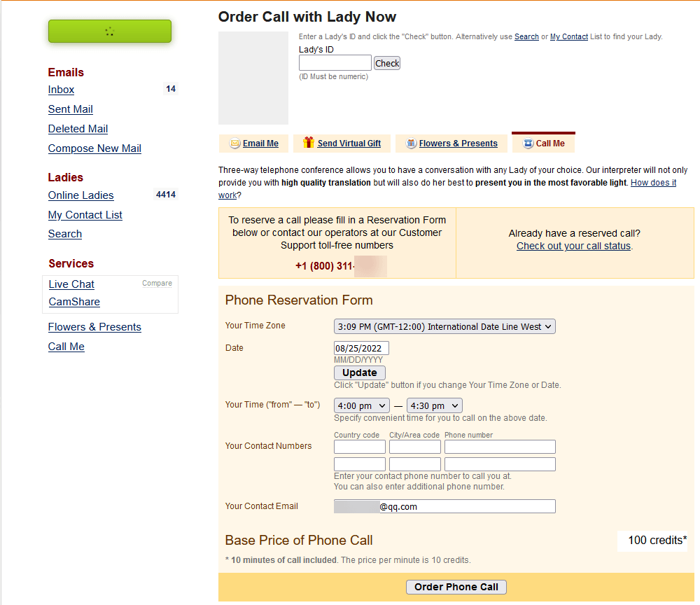The height and width of the screenshot is (605, 700).
Task: Click the Flowers & Presents tab icon
Action: (411, 144)
